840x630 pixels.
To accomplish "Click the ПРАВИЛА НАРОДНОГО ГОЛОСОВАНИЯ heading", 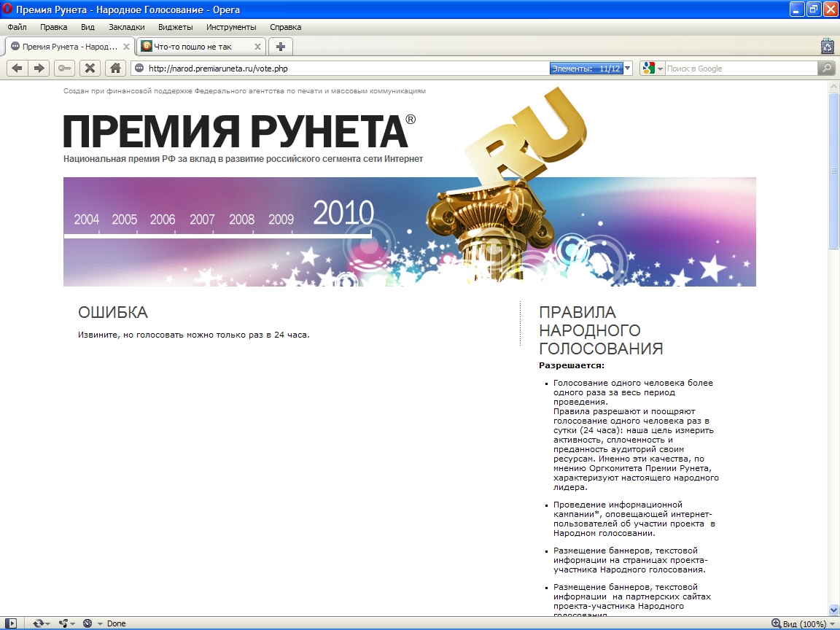I will [601, 330].
